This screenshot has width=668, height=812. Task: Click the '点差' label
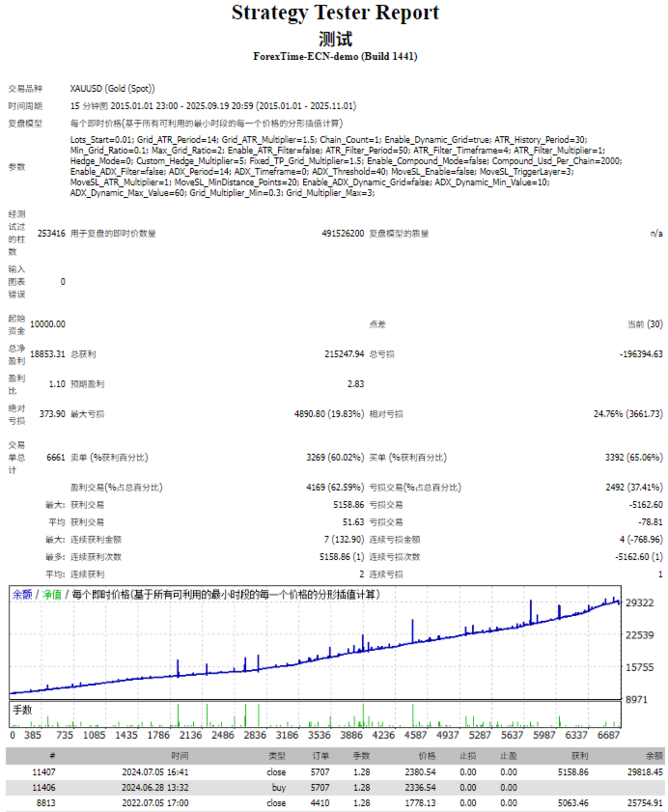click(x=377, y=324)
